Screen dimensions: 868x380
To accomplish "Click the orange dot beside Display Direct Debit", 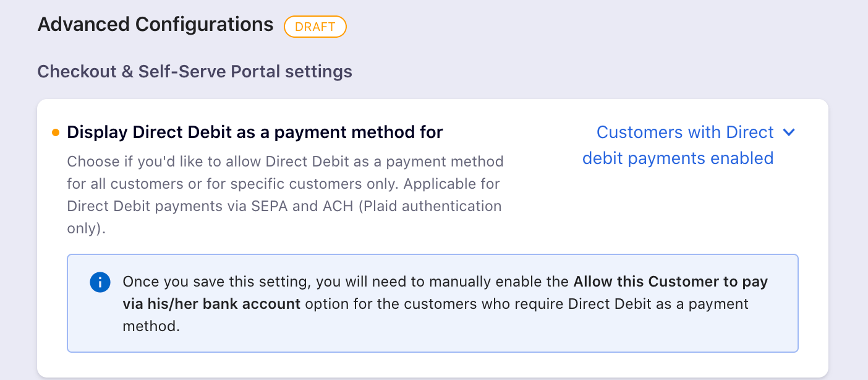I will 56,132.
